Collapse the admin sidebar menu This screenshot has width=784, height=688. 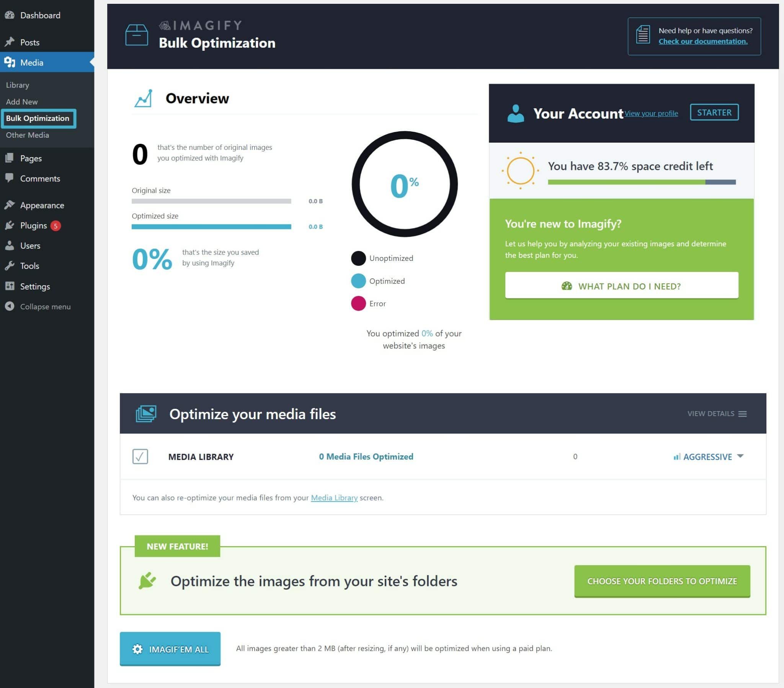coord(38,307)
